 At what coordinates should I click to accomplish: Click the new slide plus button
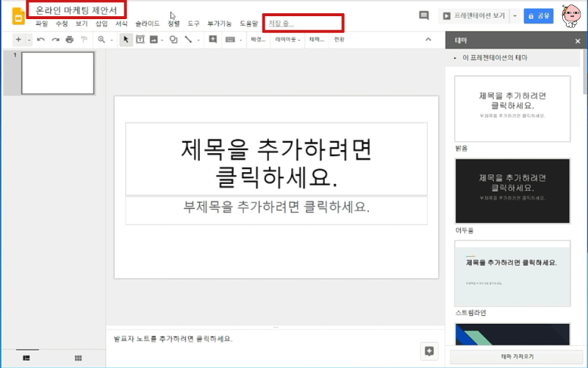18,40
